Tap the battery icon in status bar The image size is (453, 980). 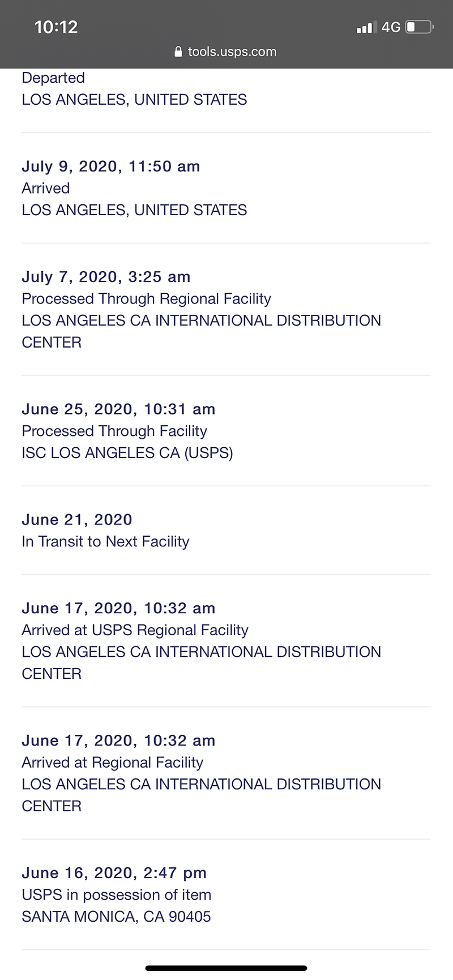[x=419, y=27]
